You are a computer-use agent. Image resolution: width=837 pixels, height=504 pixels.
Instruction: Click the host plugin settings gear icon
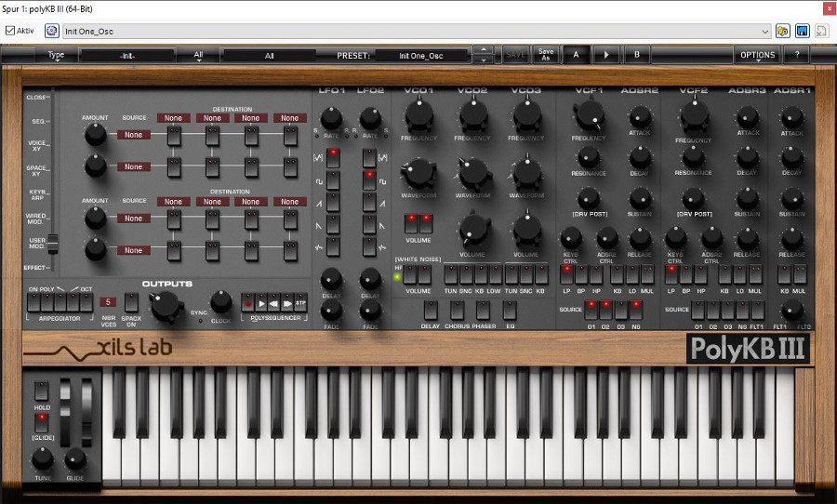52,31
